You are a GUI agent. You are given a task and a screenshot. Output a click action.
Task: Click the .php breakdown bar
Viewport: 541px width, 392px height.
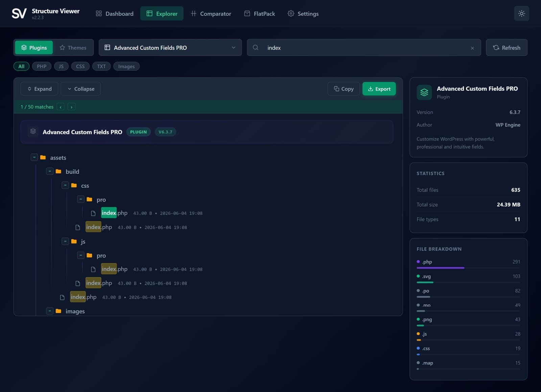(468, 268)
